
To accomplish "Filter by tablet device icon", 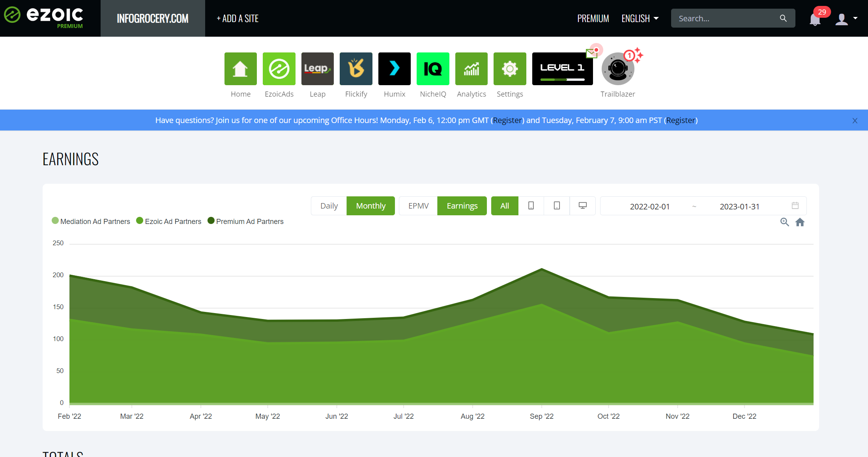I will (557, 206).
